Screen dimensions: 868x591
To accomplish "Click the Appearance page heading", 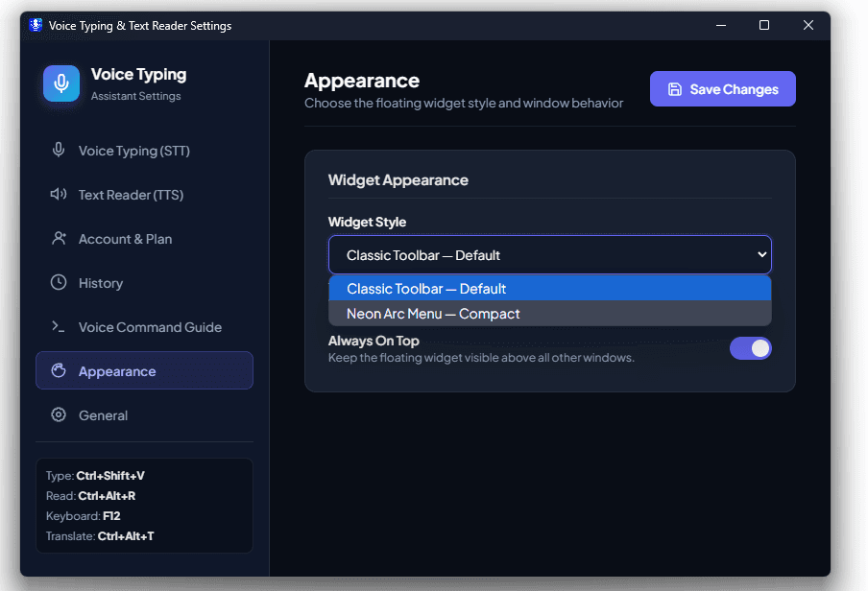I will tap(362, 81).
